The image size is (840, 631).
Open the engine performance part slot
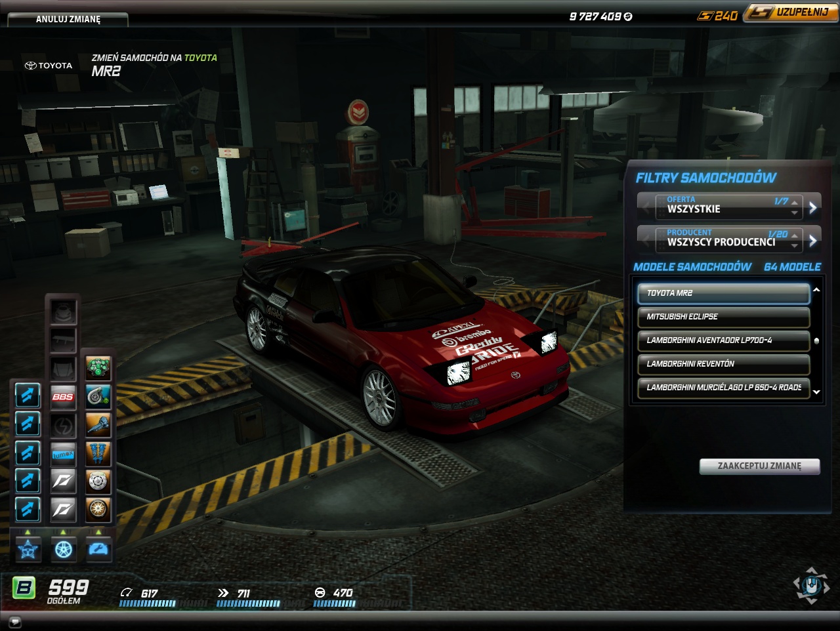click(x=98, y=369)
